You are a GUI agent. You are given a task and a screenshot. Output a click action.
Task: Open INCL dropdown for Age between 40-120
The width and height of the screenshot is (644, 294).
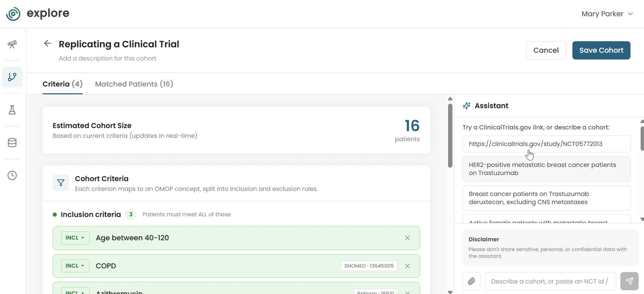click(x=75, y=238)
